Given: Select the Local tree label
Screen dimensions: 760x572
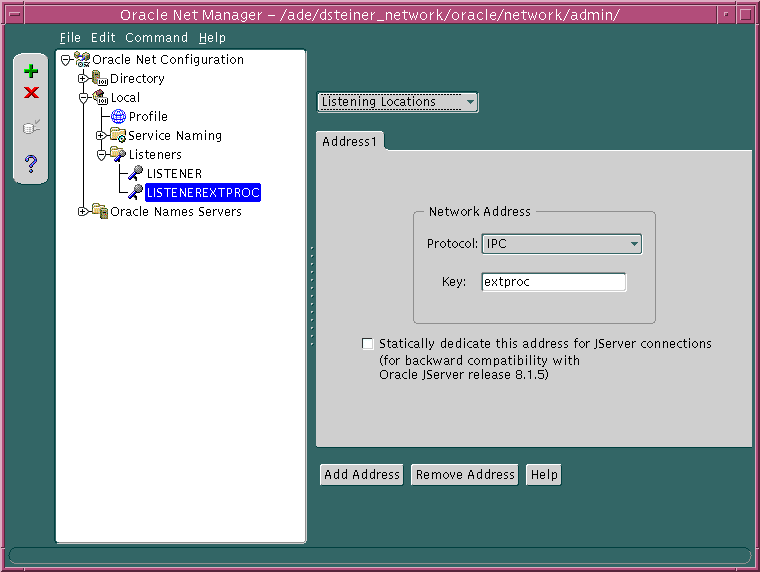Looking at the screenshot, I should pyautogui.click(x=125, y=97).
